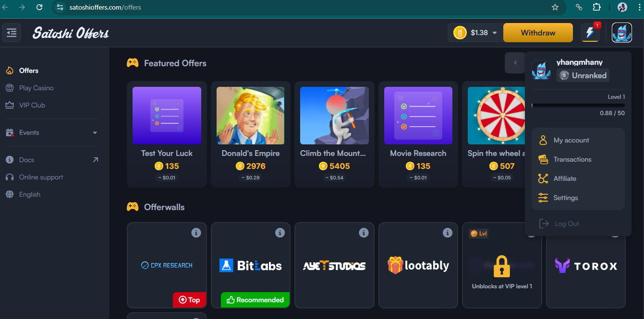Click the 2976 coin reward text

[255, 166]
